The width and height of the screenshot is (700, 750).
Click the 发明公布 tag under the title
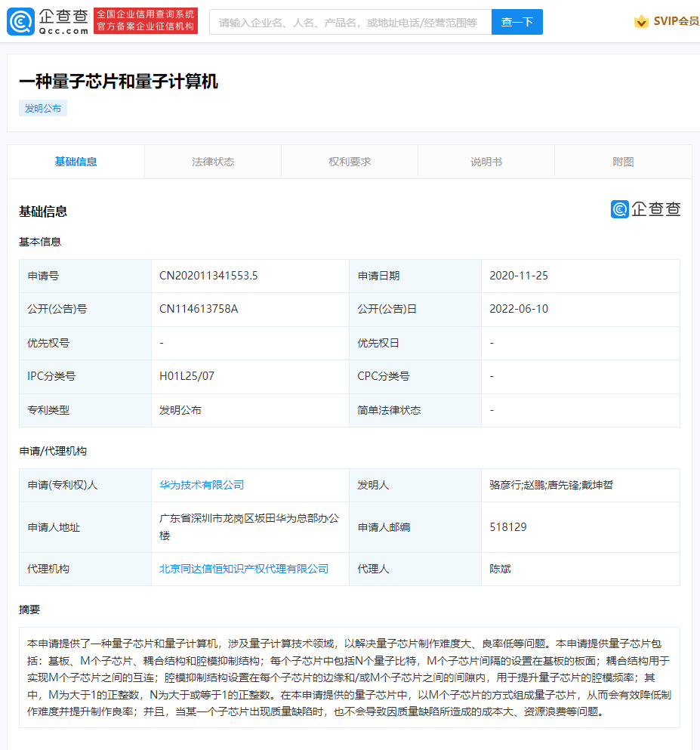(43, 108)
